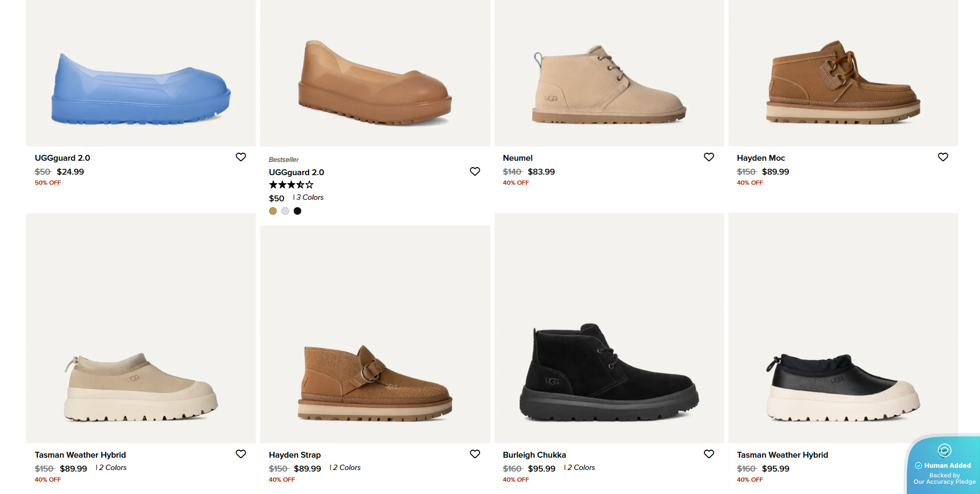980x494 pixels.
Task: Toggle the gold color option for UGGguard 2.0
Action: (273, 211)
